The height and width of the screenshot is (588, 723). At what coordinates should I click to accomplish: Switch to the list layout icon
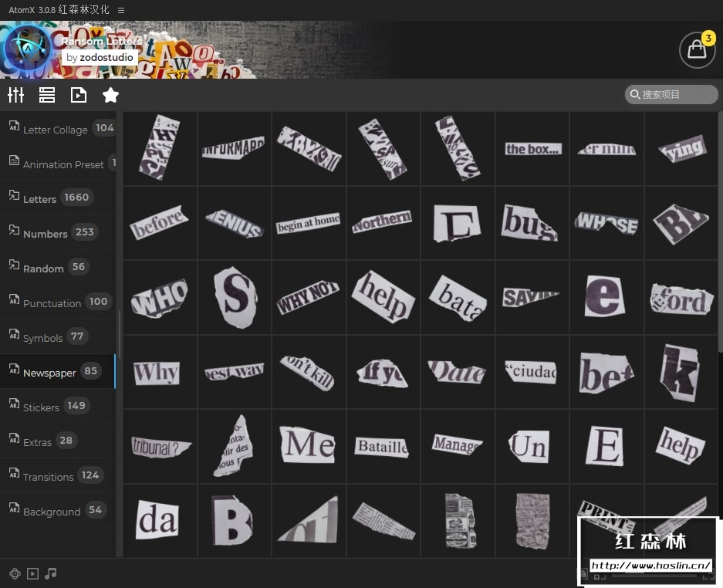tap(47, 95)
